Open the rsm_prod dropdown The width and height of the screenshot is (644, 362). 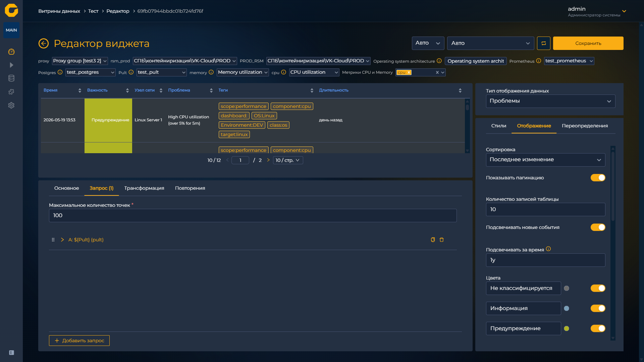pyautogui.click(x=185, y=61)
